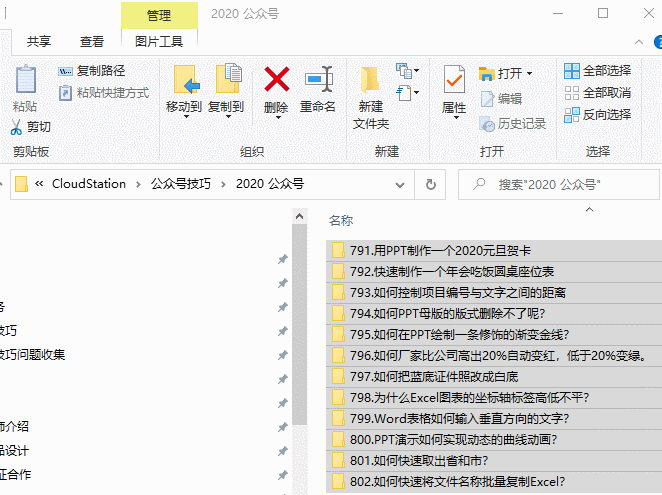Click Invert selection (反向选择)

(x=597, y=114)
